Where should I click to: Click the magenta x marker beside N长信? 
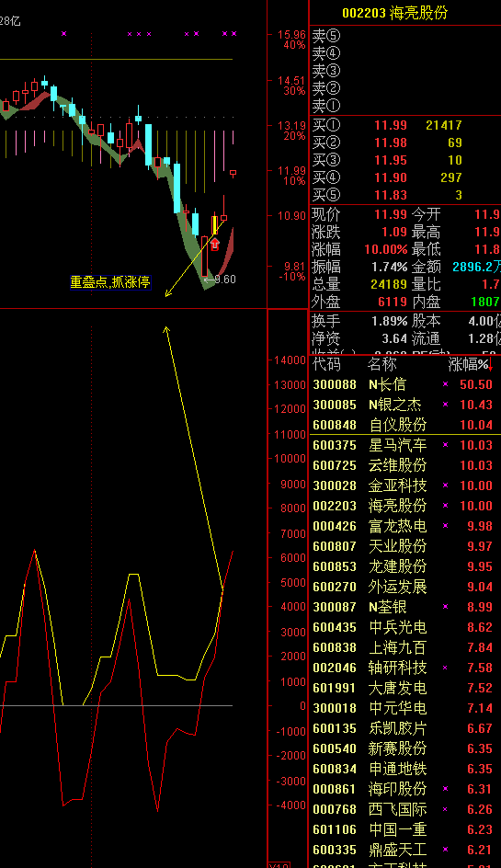click(x=446, y=383)
